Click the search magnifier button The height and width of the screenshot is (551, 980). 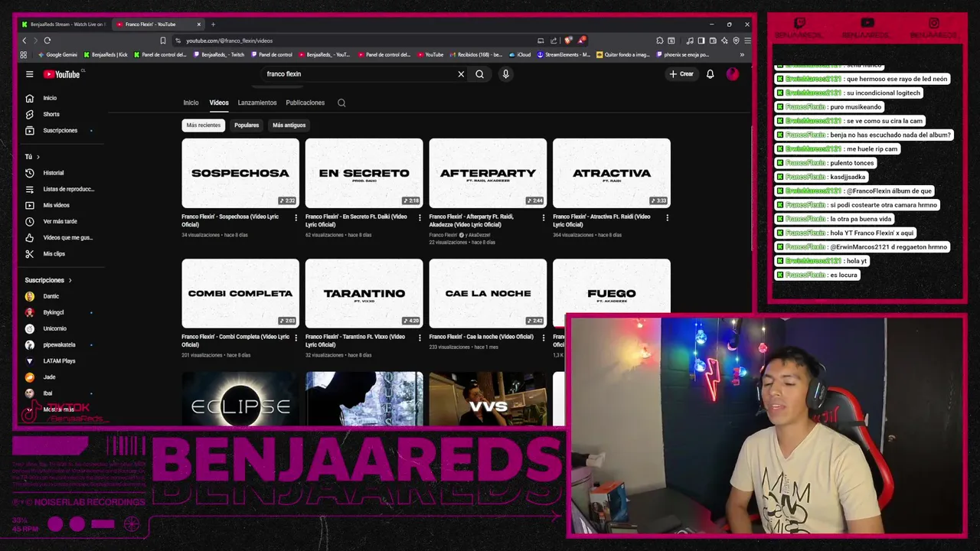click(x=480, y=74)
